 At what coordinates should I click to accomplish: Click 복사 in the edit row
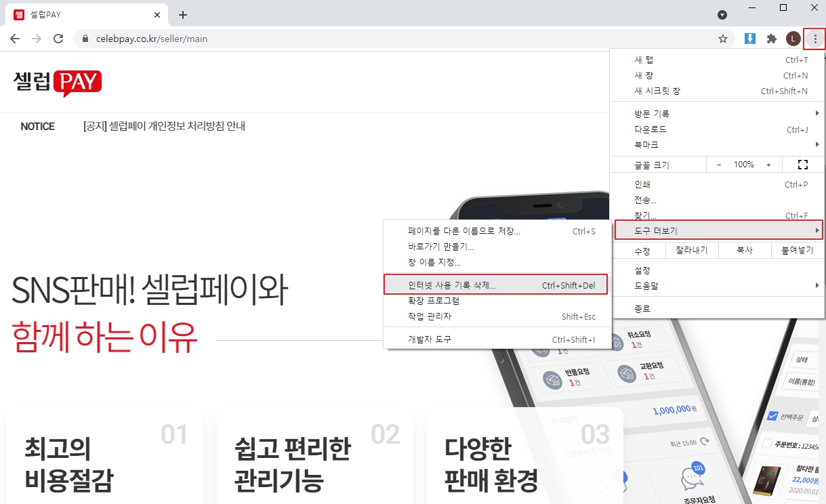point(744,251)
